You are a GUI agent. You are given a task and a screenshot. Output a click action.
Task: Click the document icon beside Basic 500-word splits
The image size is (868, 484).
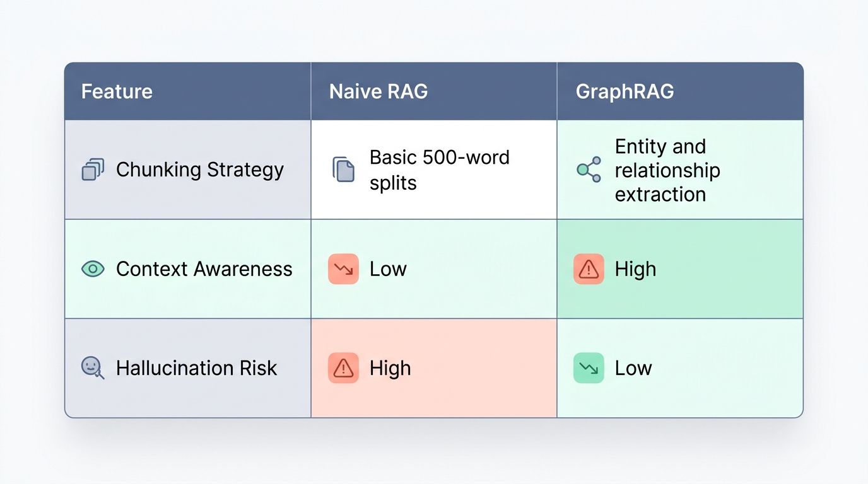[343, 170]
